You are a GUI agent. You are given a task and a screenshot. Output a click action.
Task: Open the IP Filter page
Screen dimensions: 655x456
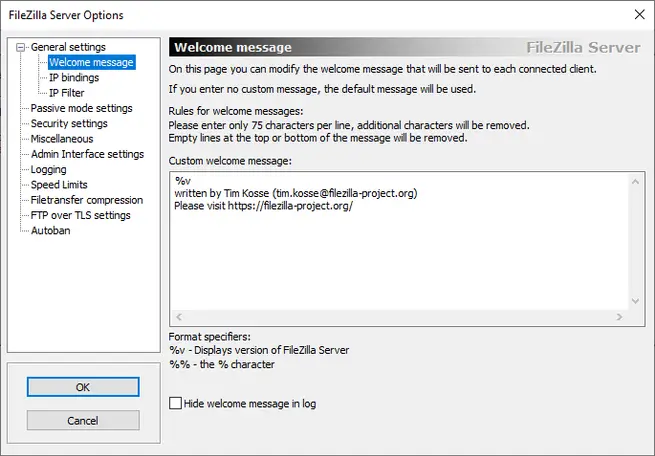67,93
